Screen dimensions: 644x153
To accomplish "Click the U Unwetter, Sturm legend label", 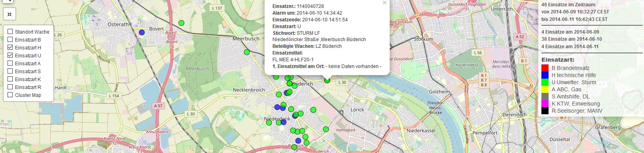I will (x=574, y=82).
